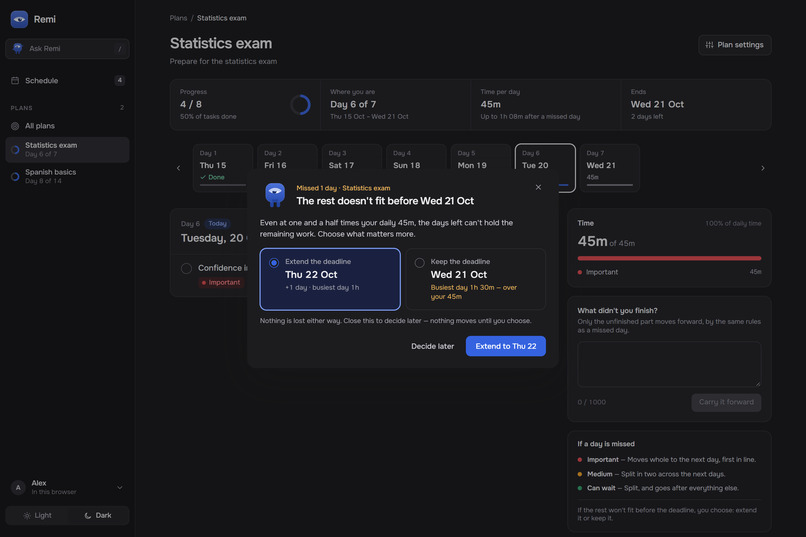Click the Plan settings sliders icon
The width and height of the screenshot is (806, 537).
(709, 45)
